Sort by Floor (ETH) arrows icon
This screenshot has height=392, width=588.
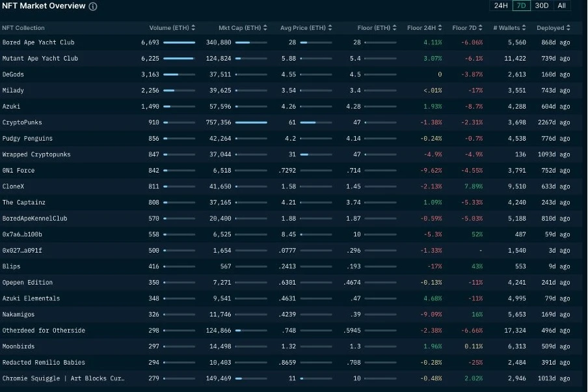pos(395,28)
